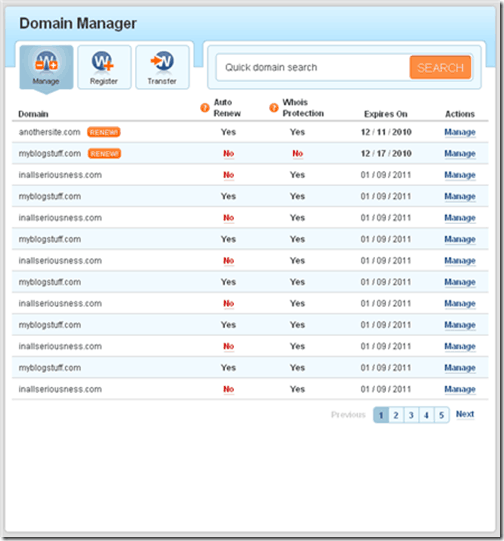Viewport: 504px width, 541px height.
Task: Select the anothersite.com domain name
Action: click(x=49, y=132)
